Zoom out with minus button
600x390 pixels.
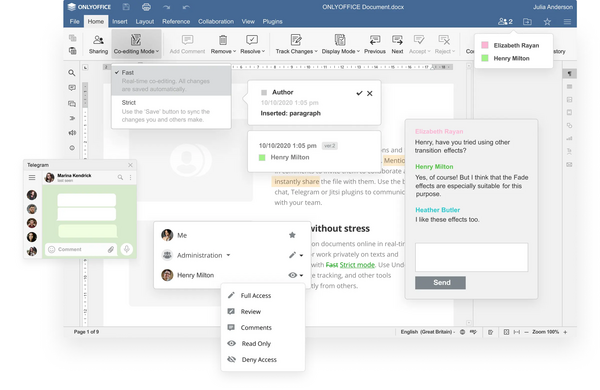(526, 332)
